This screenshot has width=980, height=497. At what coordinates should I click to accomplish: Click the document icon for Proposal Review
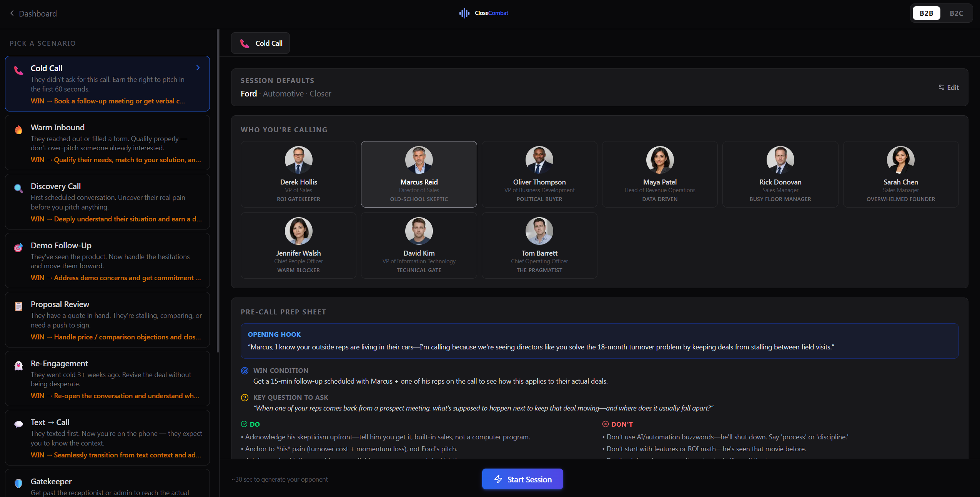click(x=18, y=306)
